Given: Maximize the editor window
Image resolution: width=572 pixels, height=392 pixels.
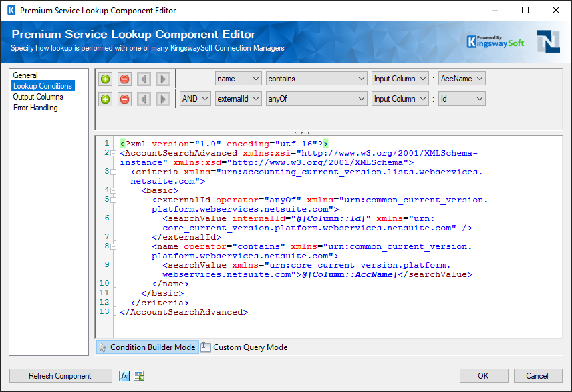Looking at the screenshot, I should click(525, 10).
